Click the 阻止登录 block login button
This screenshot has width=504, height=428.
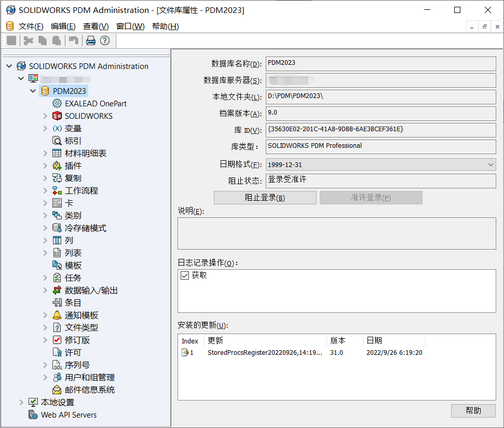click(x=265, y=198)
